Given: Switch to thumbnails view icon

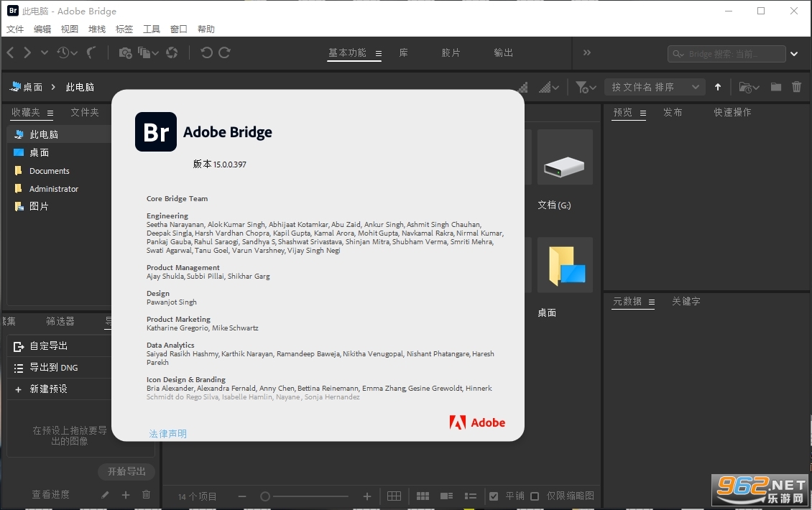Looking at the screenshot, I should [423, 496].
